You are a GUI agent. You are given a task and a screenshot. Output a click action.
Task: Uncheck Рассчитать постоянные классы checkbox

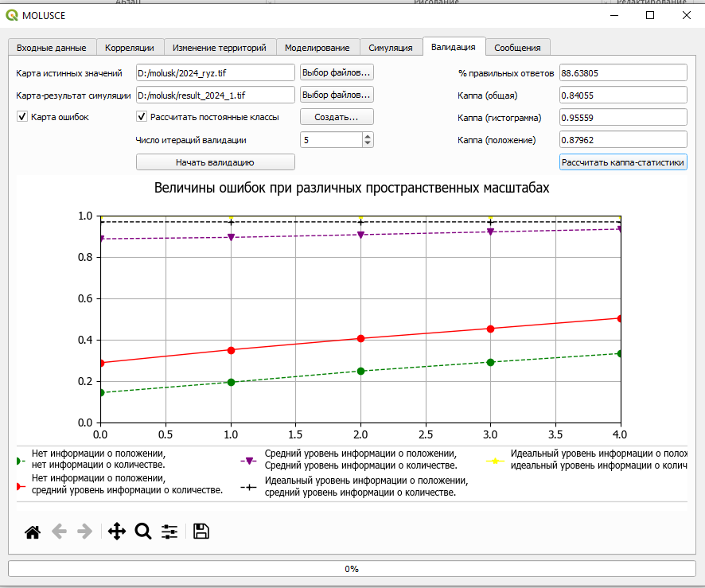click(x=141, y=117)
